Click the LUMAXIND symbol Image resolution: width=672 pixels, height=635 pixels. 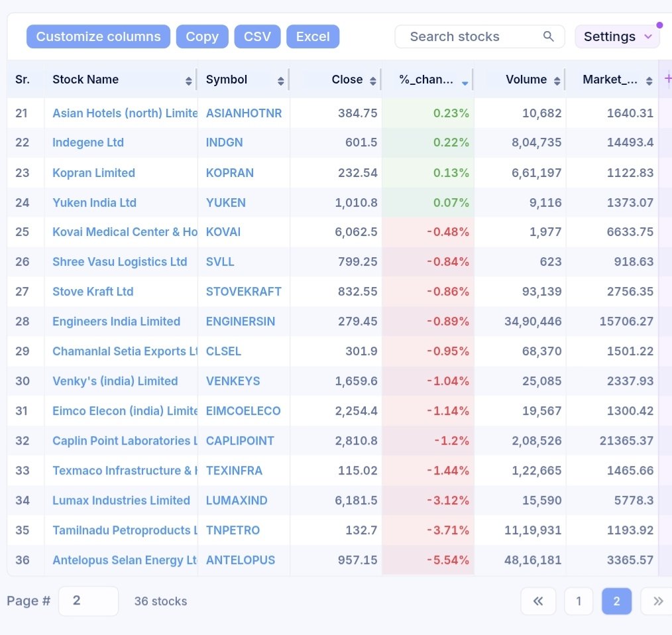point(237,500)
